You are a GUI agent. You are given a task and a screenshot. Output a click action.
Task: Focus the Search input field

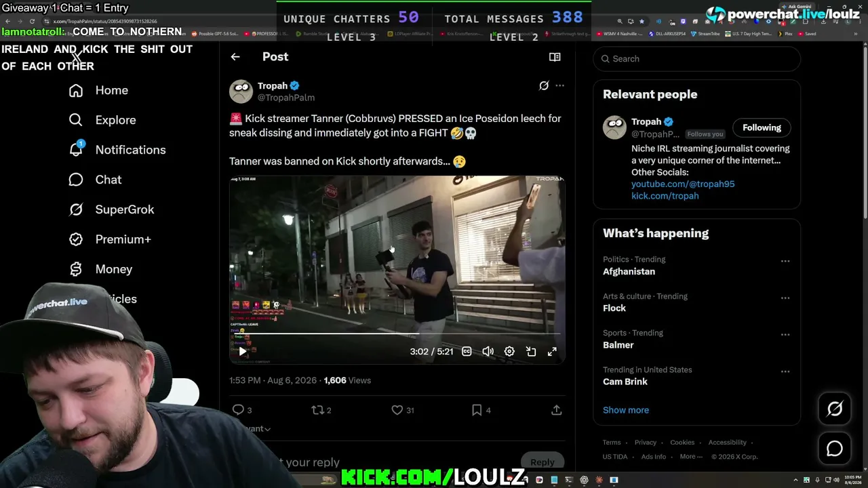pos(696,59)
